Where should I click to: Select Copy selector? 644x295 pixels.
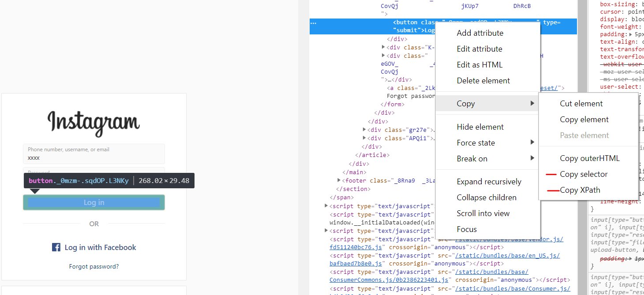[x=584, y=174]
